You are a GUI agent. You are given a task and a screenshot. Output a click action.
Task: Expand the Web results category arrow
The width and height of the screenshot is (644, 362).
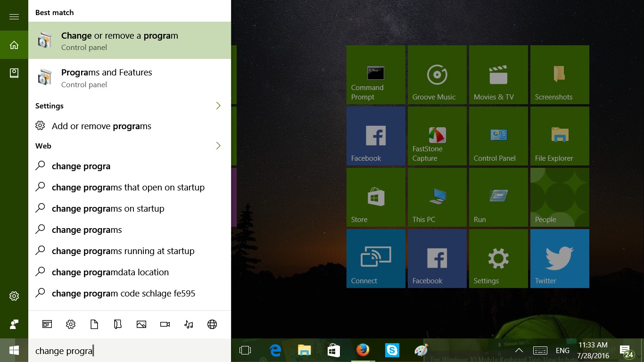(x=218, y=146)
